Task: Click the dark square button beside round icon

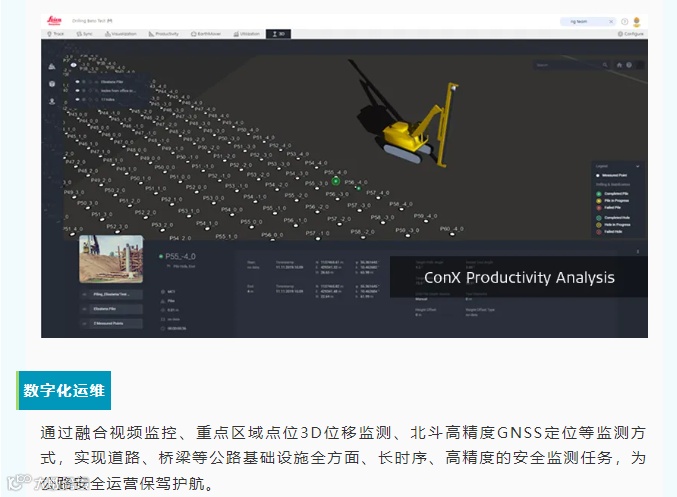Action: click(640, 65)
